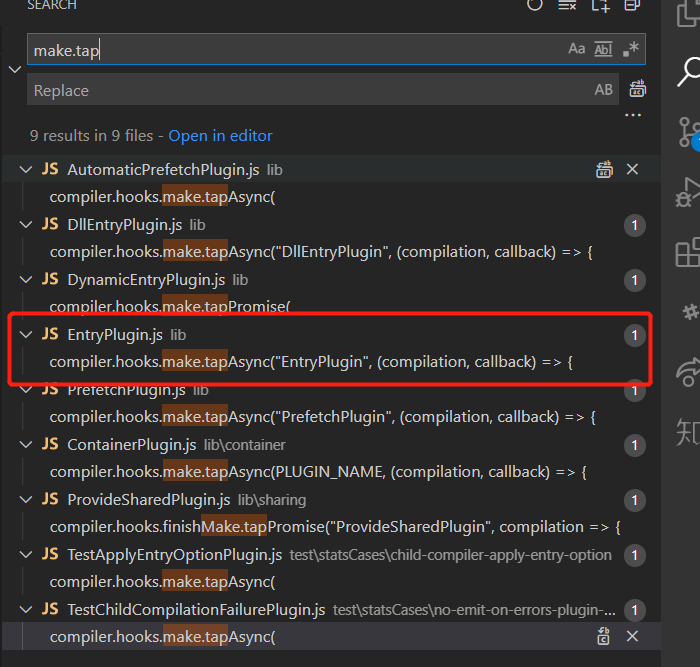Image resolution: width=700 pixels, height=667 pixels.
Task: Collapse EntryPlugin.js results
Action: pos(26,334)
